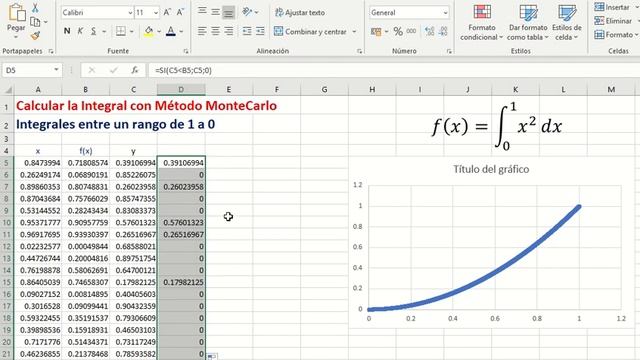Select cell with 0.71808574
640x360 pixels.
pos(86,163)
